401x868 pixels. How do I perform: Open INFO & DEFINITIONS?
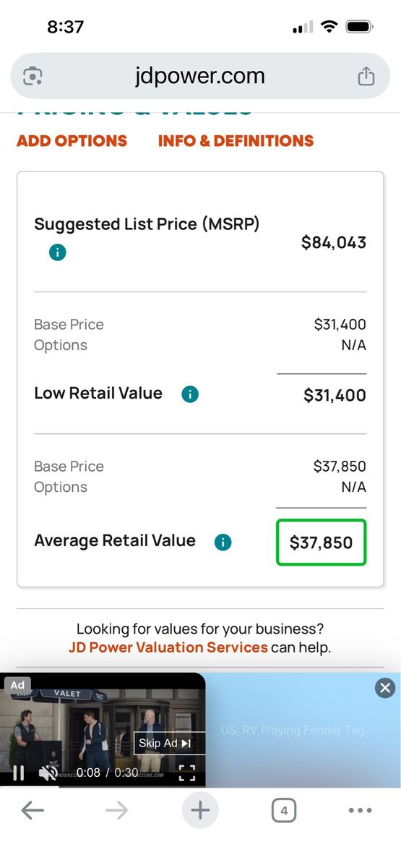(236, 141)
